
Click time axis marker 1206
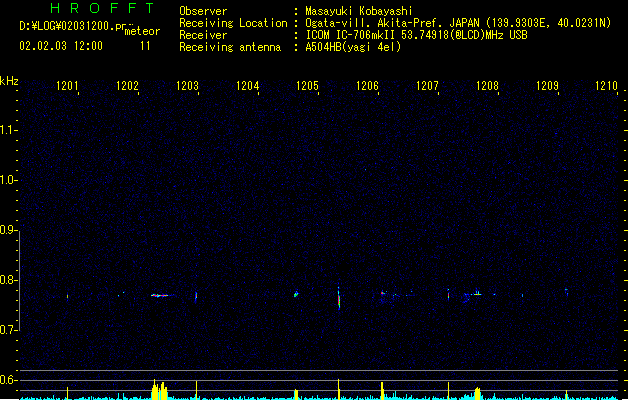367,86
